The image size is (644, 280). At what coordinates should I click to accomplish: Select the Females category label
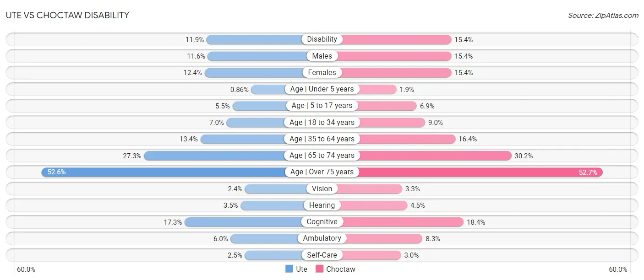[322, 72]
